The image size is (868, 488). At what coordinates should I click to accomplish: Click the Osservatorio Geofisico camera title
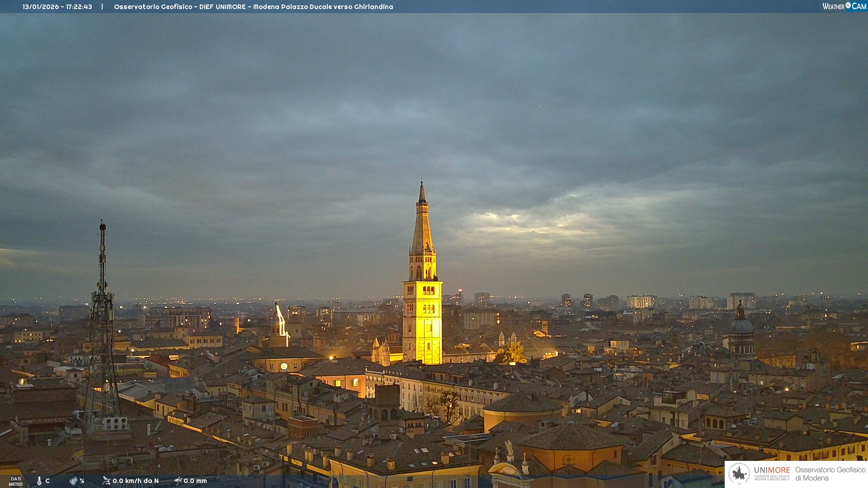tap(253, 7)
